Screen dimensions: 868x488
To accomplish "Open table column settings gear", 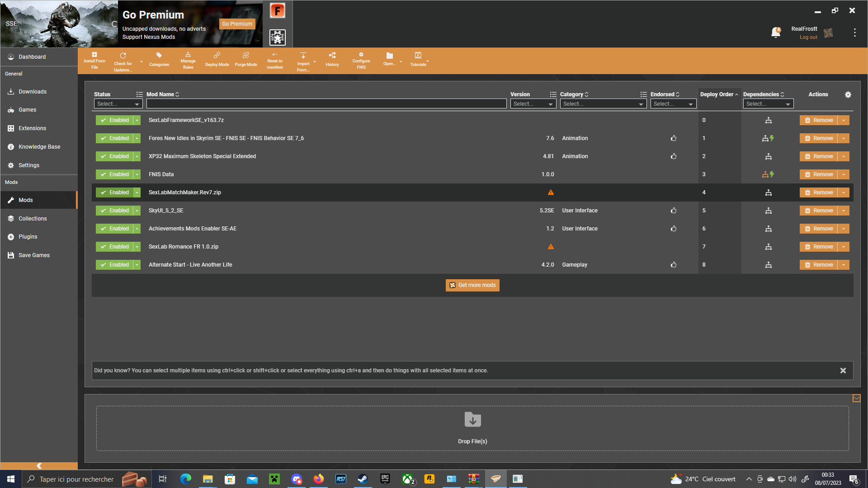I will point(848,94).
